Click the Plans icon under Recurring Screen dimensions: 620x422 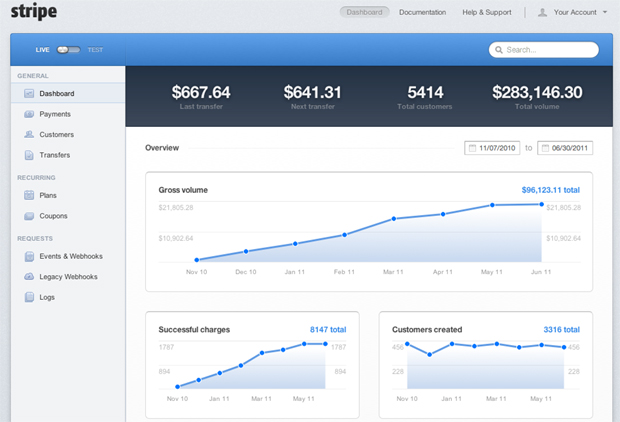29,196
